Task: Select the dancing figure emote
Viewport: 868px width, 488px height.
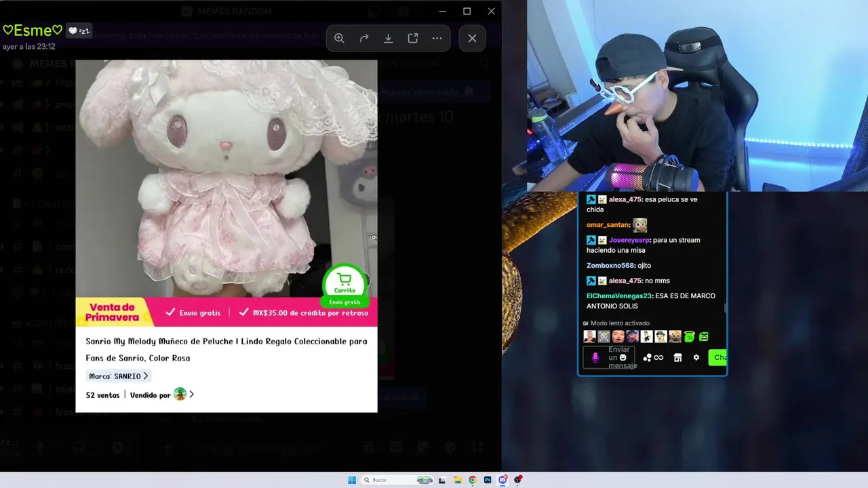Action: pyautogui.click(x=647, y=336)
